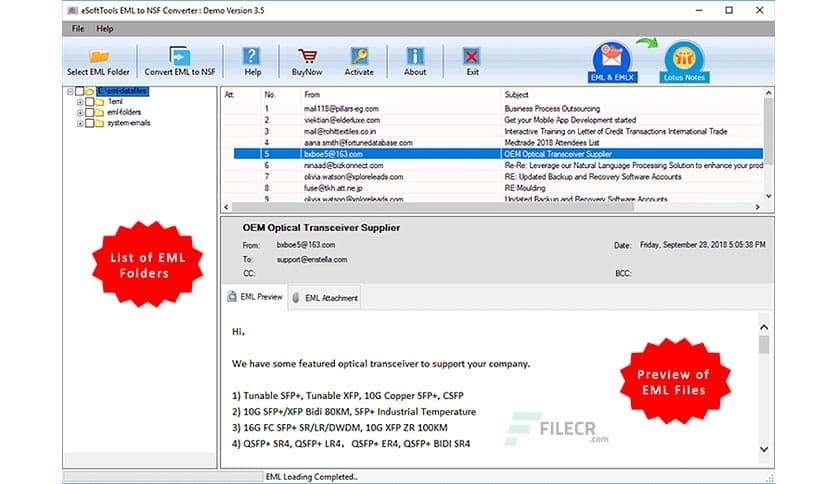Switch to the EML Preview tab
Screen dimensions: 836x484
click(x=255, y=297)
